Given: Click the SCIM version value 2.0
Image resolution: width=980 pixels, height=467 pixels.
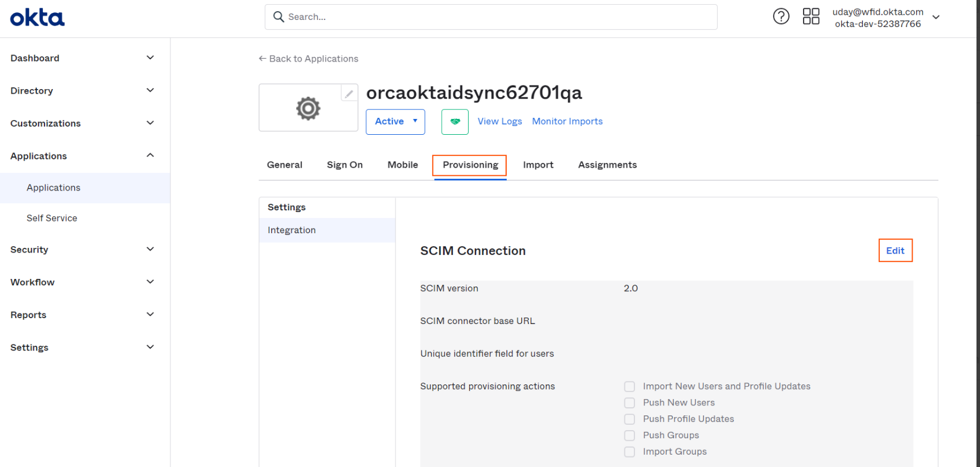Looking at the screenshot, I should (x=631, y=288).
